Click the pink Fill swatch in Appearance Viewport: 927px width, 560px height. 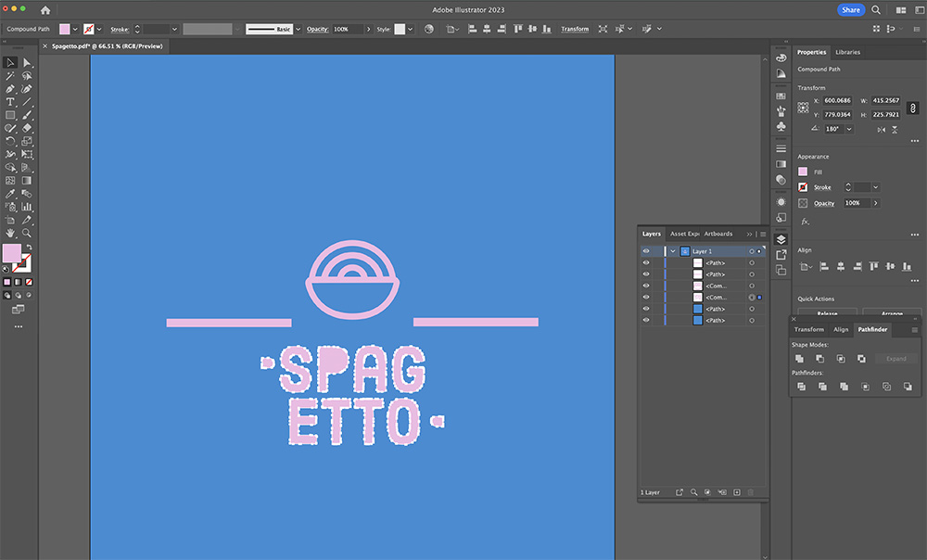click(x=803, y=172)
